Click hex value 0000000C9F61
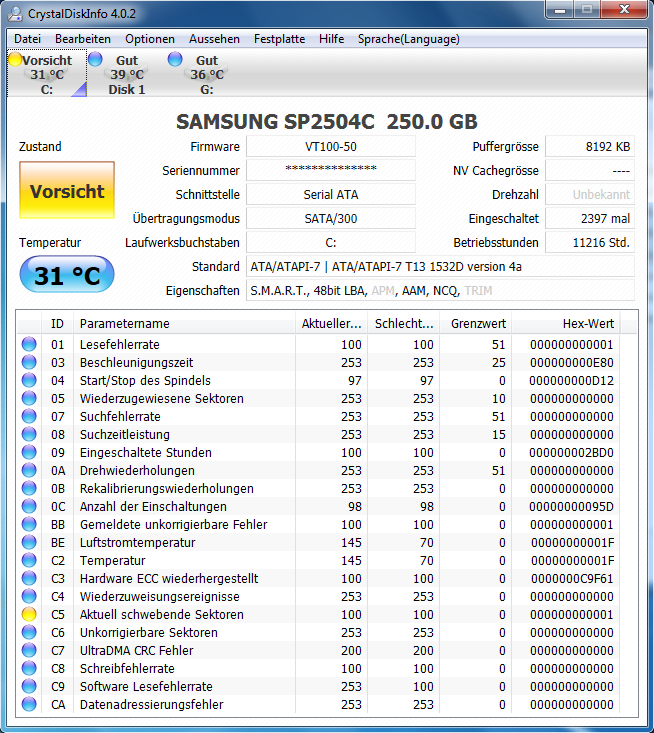 coord(572,578)
